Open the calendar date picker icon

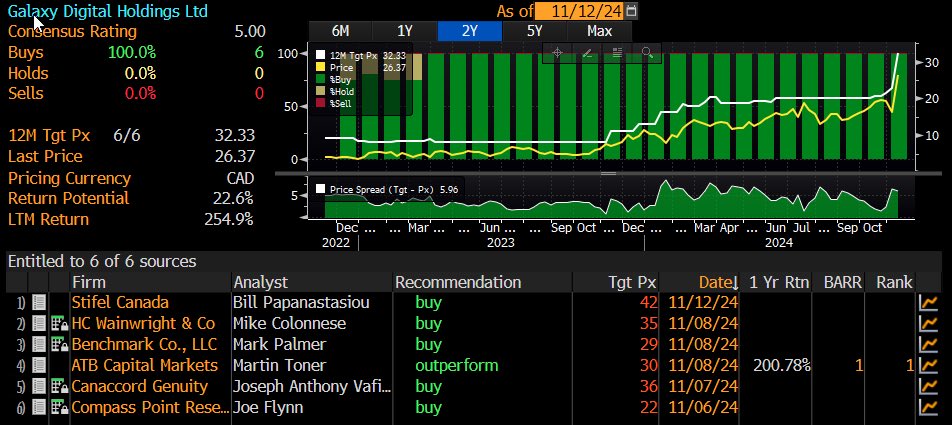point(631,10)
